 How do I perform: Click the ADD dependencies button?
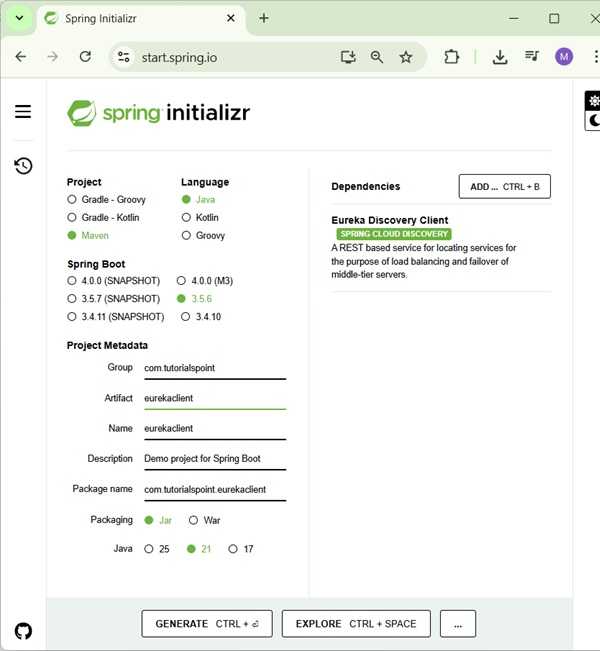tap(504, 186)
